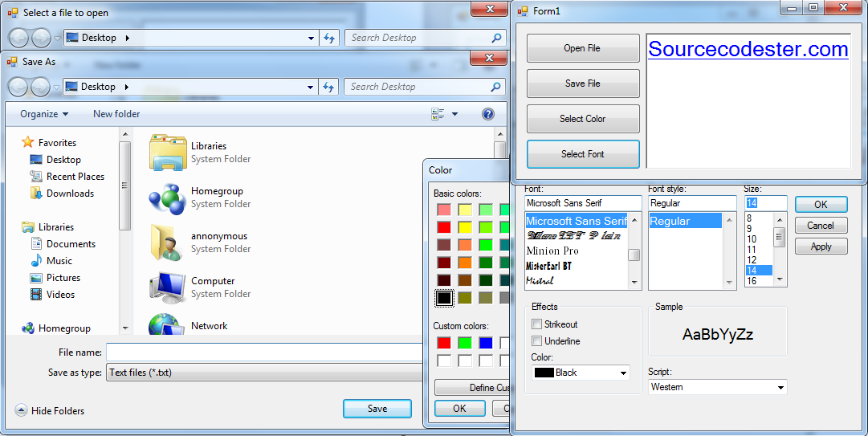Click Libraries heading in sidebar
868x436 pixels.
47,227
